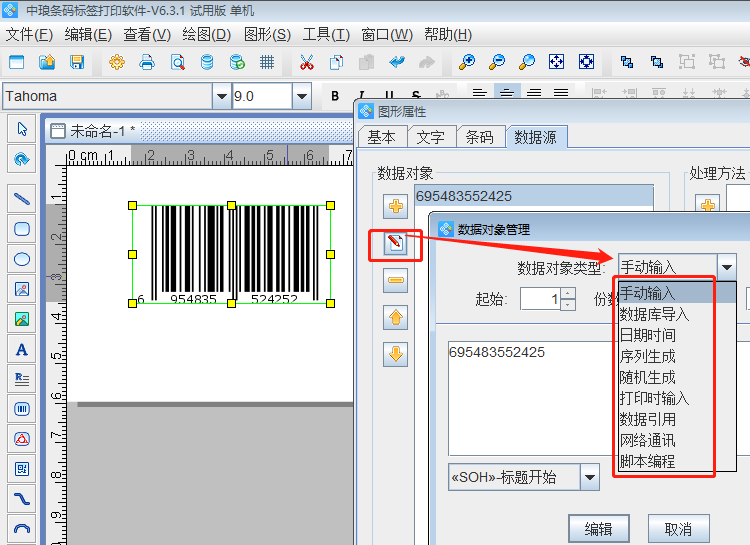Toggle bold text formatting
Viewport: 750px width, 545px height.
click(336, 97)
